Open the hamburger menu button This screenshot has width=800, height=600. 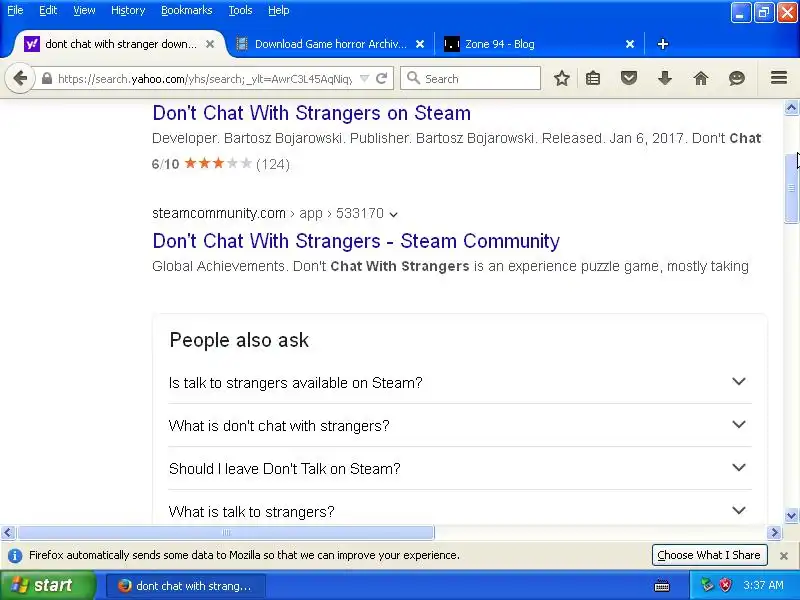tap(779, 78)
